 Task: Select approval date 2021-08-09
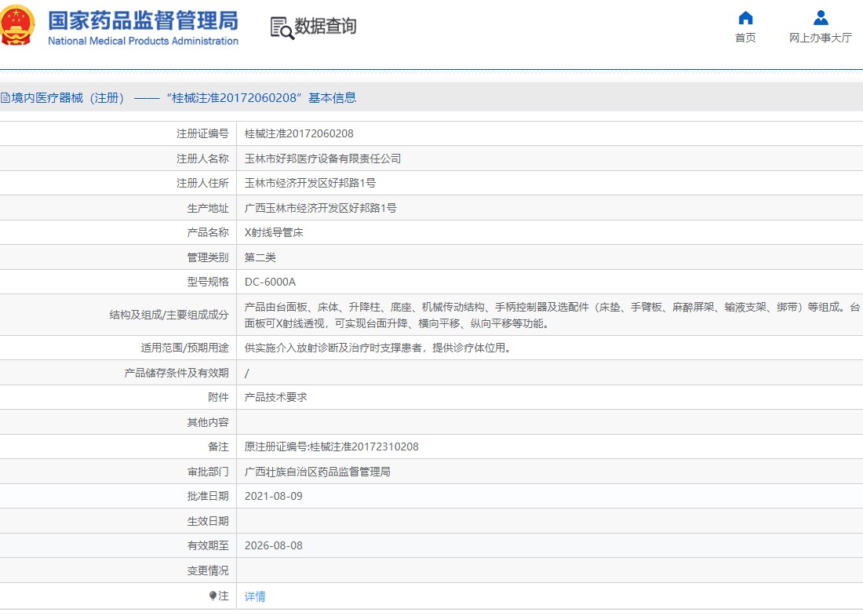point(274,496)
